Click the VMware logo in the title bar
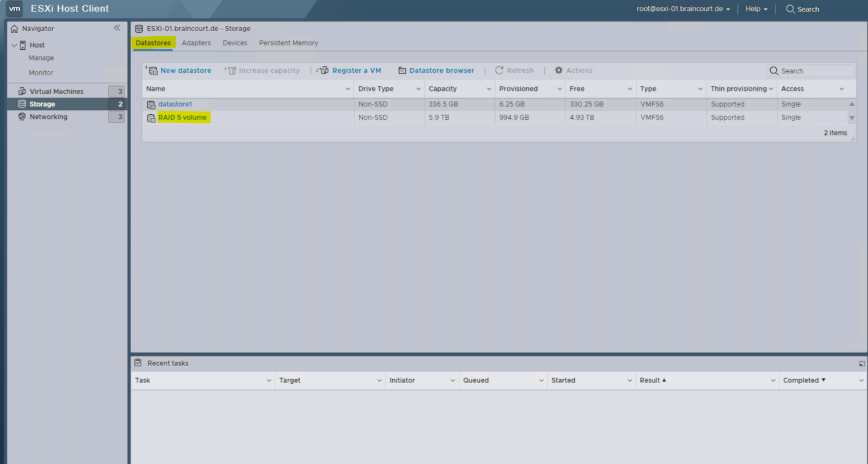 pyautogui.click(x=14, y=8)
